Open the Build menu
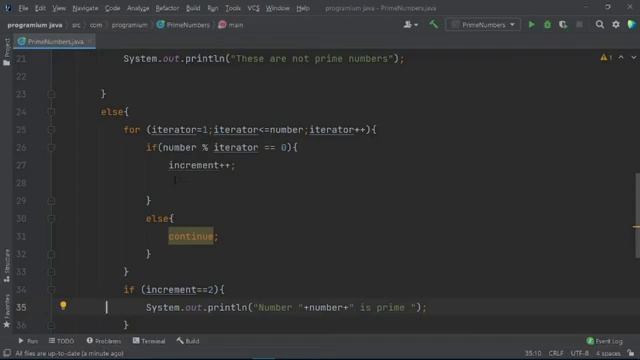Viewport: 640px width, 360px height. [x=193, y=8]
